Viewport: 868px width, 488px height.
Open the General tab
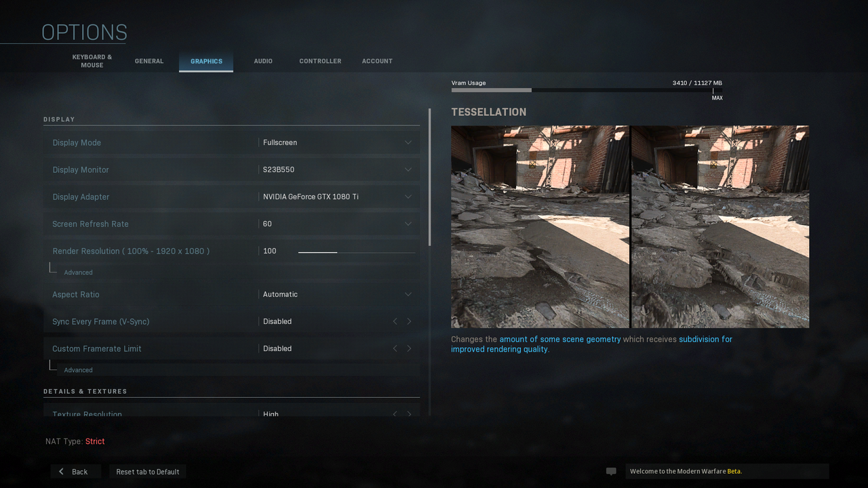click(149, 61)
